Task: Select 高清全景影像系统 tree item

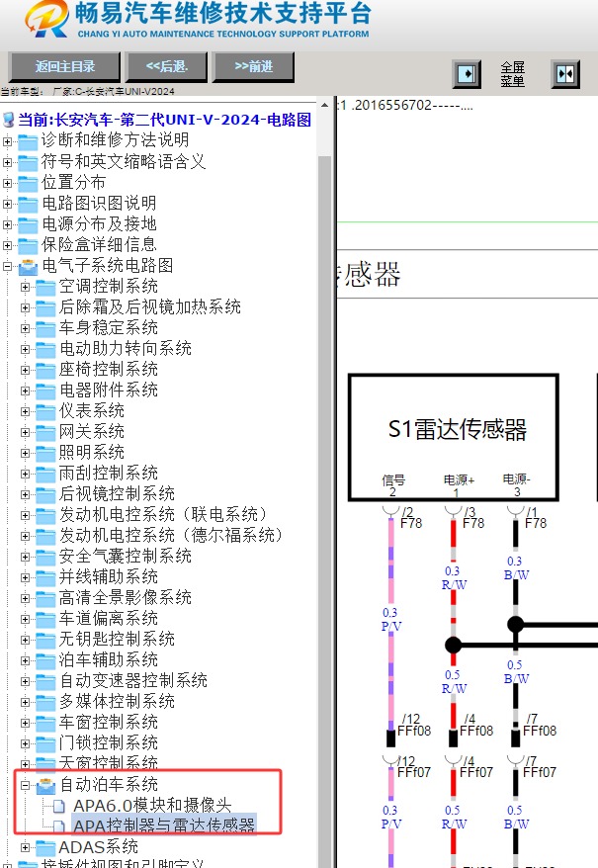Action: coord(126,597)
